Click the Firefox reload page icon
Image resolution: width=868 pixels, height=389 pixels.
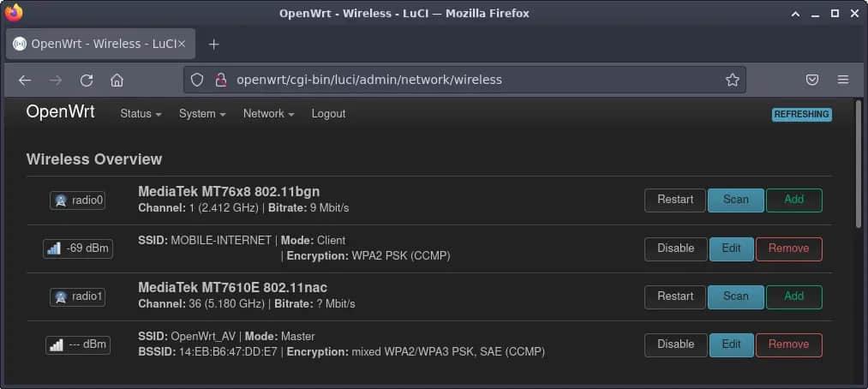[87, 80]
